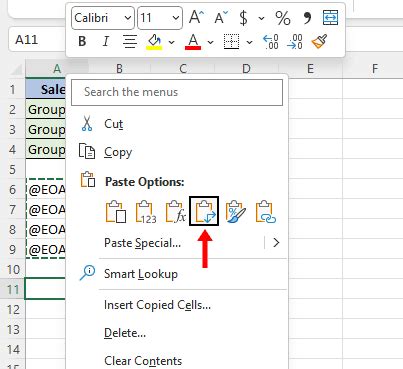Screen dimensions: 403x369
Task: Click Paste Values 123 icon
Action: [x=146, y=211]
